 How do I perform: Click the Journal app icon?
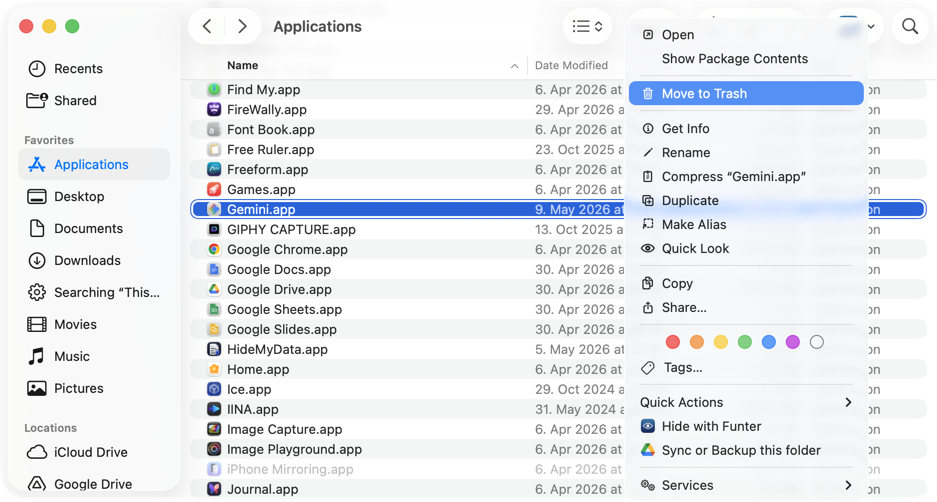[x=214, y=489]
